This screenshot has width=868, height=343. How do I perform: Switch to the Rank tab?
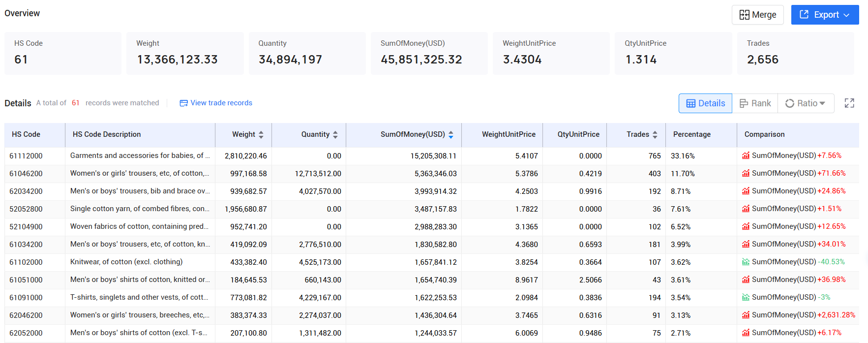(755, 103)
